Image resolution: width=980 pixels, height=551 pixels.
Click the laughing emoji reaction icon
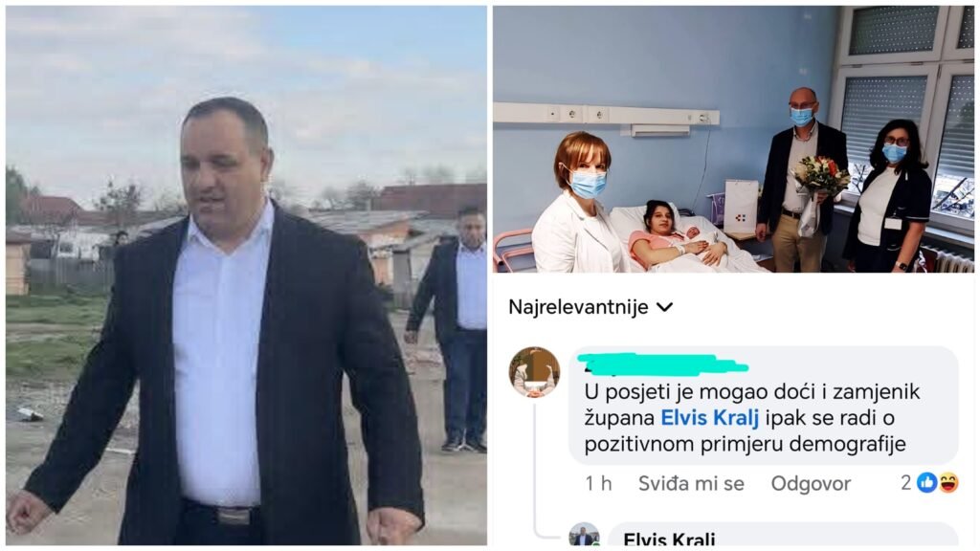tap(948, 482)
